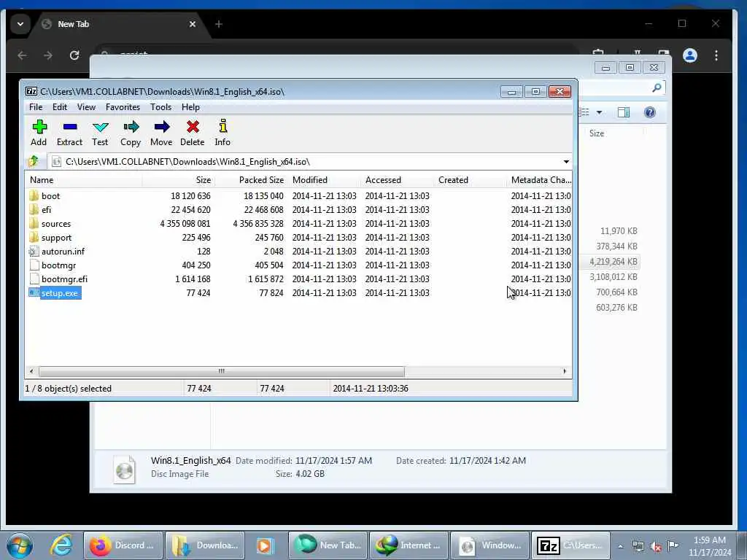This screenshot has width=747, height=560.
Task: Open the browser three-dot menu
Action: 716,55
